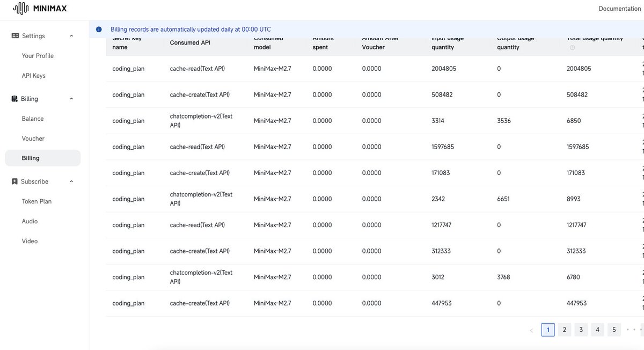Click the Secret key name column header
Screen dimensions: 644x350
(x=127, y=42)
